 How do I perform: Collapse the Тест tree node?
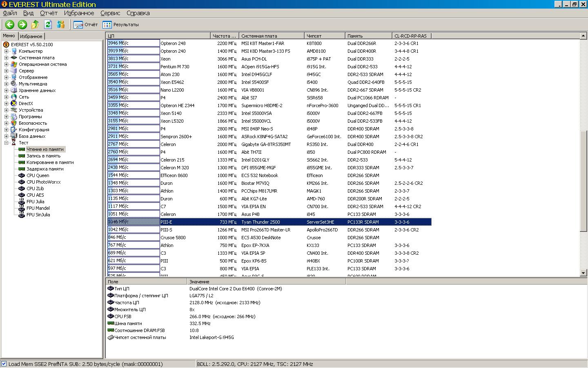click(7, 143)
